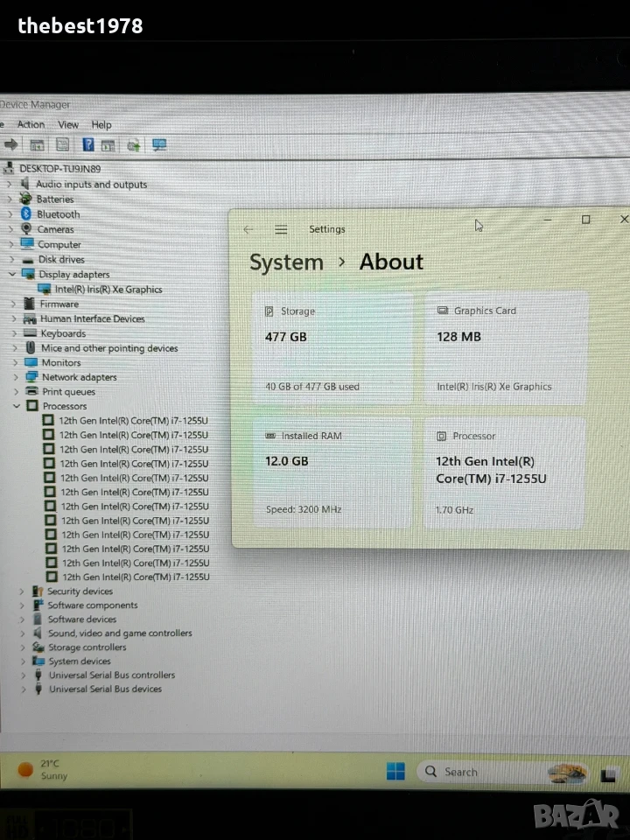This screenshot has height=840, width=630.
Task: Click the Print queues printer icon
Action: [x=32, y=391]
